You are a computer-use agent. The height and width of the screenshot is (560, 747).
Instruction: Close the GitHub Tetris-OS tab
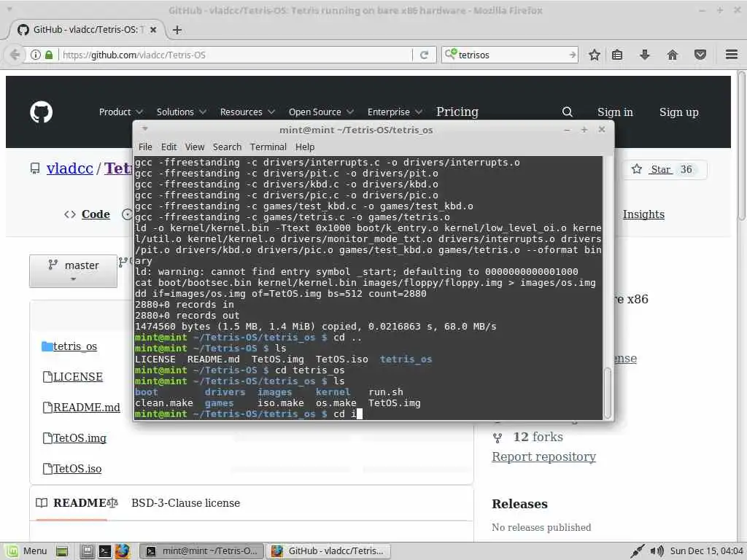(x=153, y=29)
